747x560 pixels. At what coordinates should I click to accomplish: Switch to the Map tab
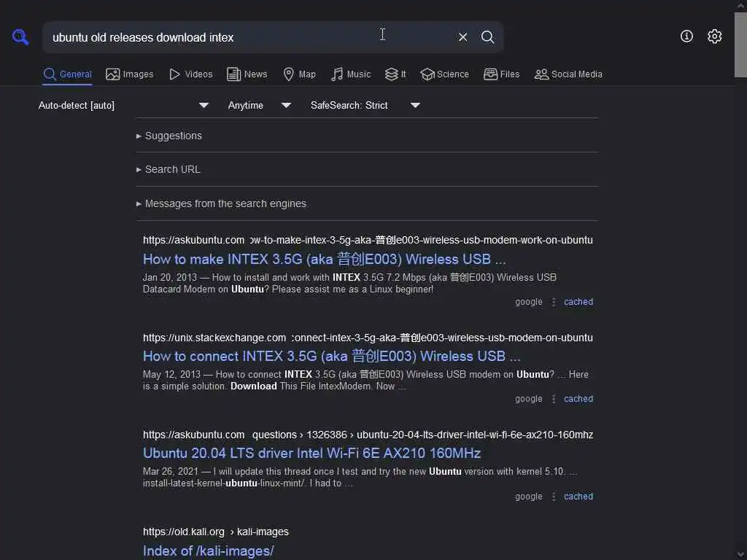click(300, 74)
